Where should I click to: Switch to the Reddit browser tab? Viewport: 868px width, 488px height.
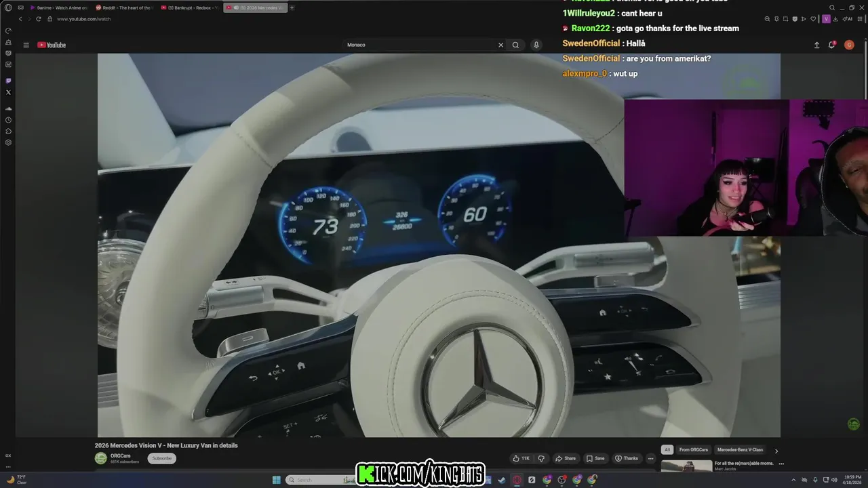(x=123, y=7)
